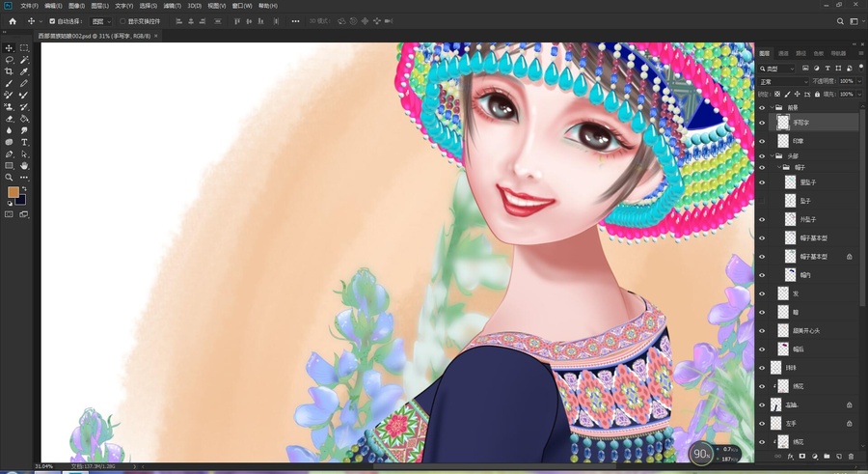The height and width of the screenshot is (474, 868).
Task: Select the 甜美开心头 layer thumbnail
Action: click(783, 330)
